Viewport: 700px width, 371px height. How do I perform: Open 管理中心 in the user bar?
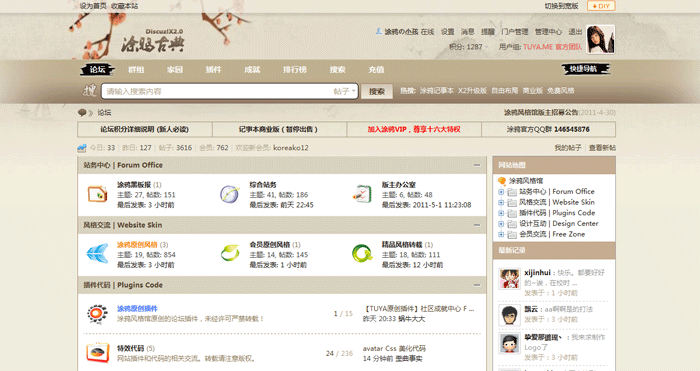[548, 32]
